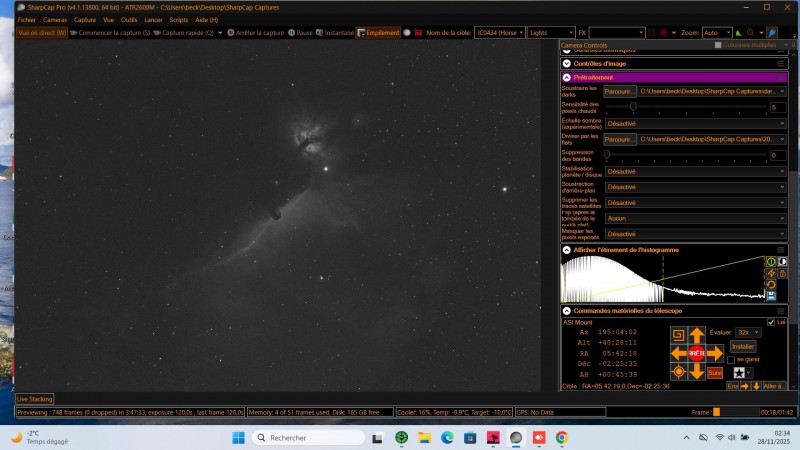The width and height of the screenshot is (800, 450).
Task: Open the Évaluer 32x rate dropdown
Action: pos(747,332)
